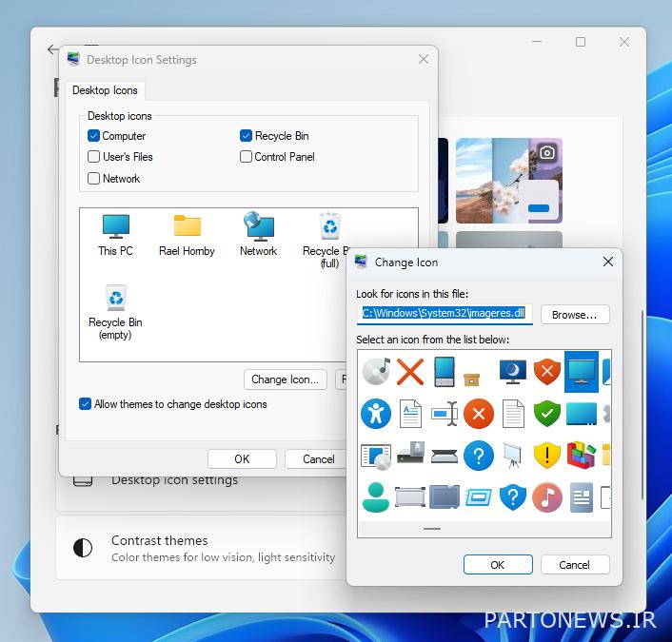Viewport: 672px width, 642px height.
Task: Click the icon file path field
Action: click(x=444, y=313)
